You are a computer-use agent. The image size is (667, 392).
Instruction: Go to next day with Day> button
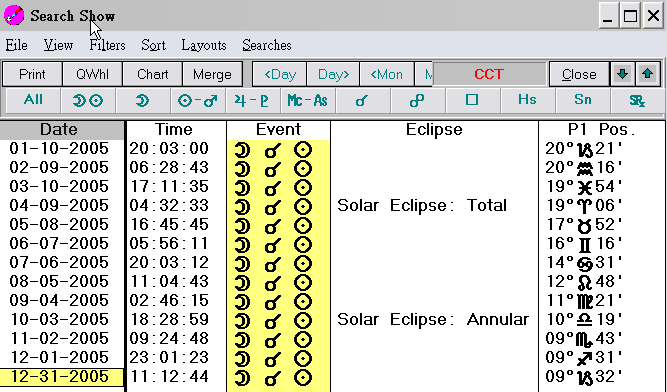(x=334, y=74)
